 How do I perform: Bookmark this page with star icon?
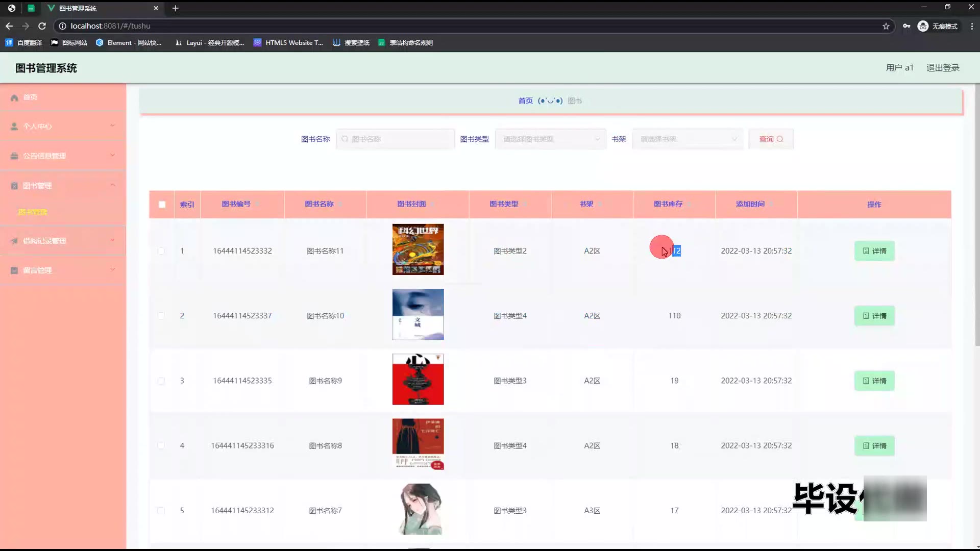pos(886,26)
